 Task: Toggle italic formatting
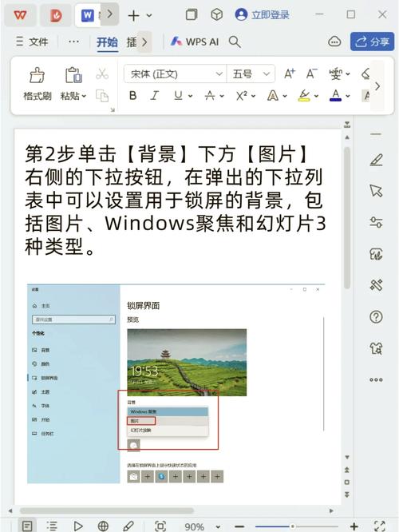pyautogui.click(x=155, y=96)
